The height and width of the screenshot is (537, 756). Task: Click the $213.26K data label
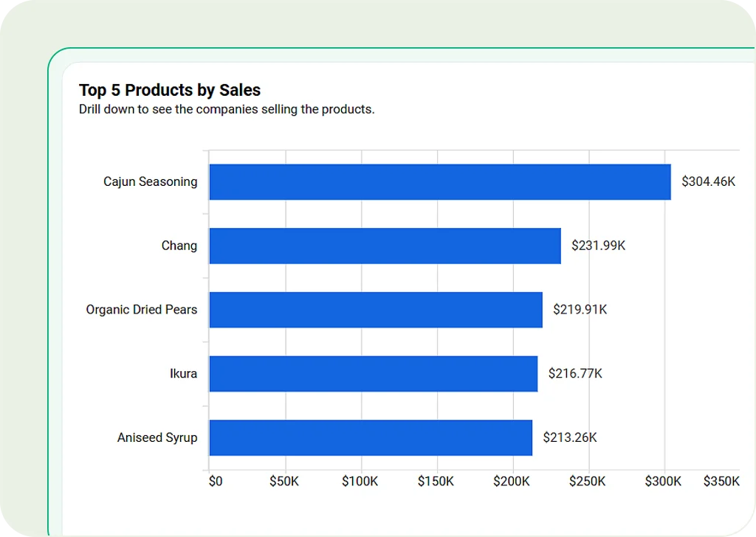coord(570,438)
